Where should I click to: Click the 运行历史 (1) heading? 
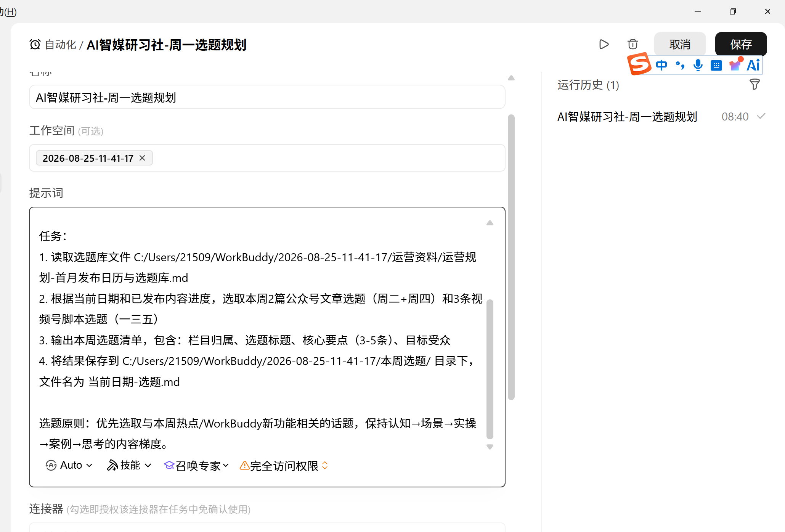tap(588, 85)
